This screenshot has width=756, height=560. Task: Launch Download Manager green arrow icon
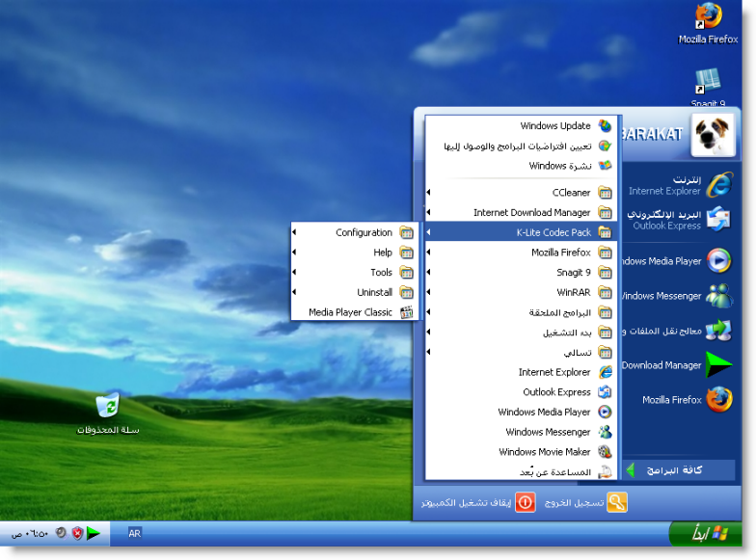click(x=718, y=364)
